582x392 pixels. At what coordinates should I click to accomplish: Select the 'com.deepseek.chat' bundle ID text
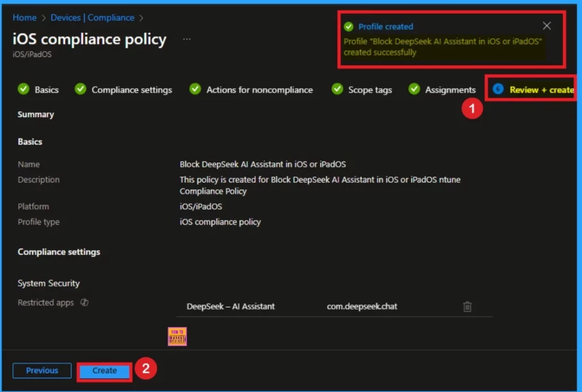tap(362, 306)
